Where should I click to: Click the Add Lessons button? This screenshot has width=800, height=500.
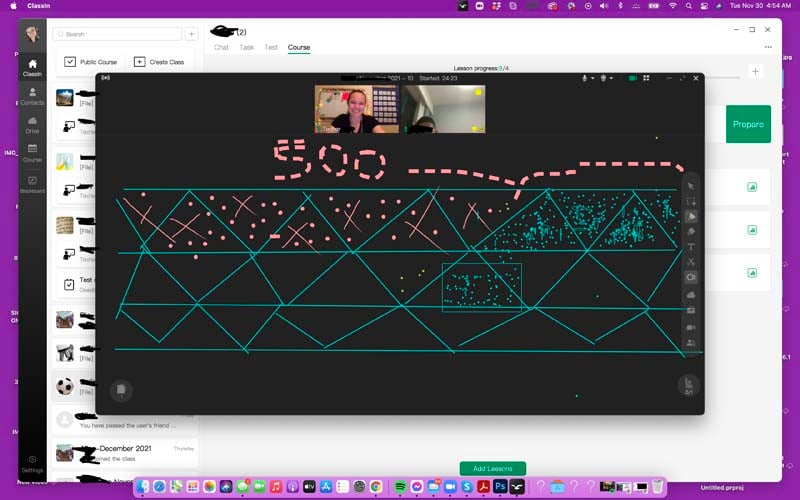tap(492, 469)
